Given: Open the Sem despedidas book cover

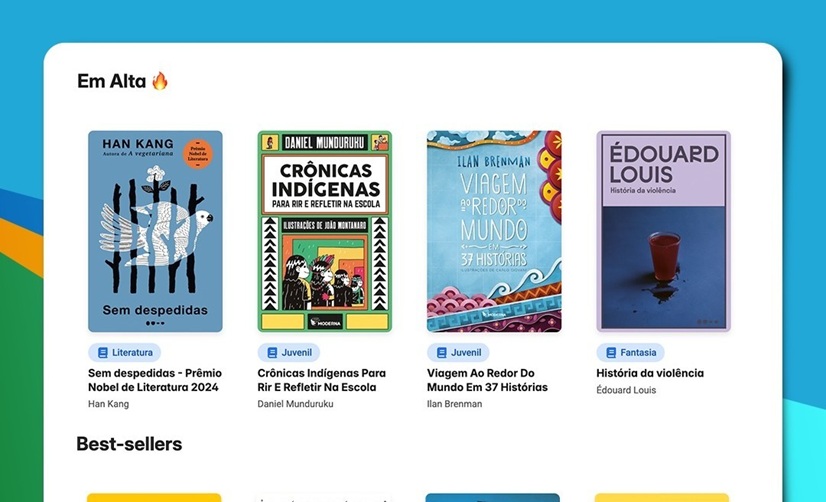Looking at the screenshot, I should [155, 231].
